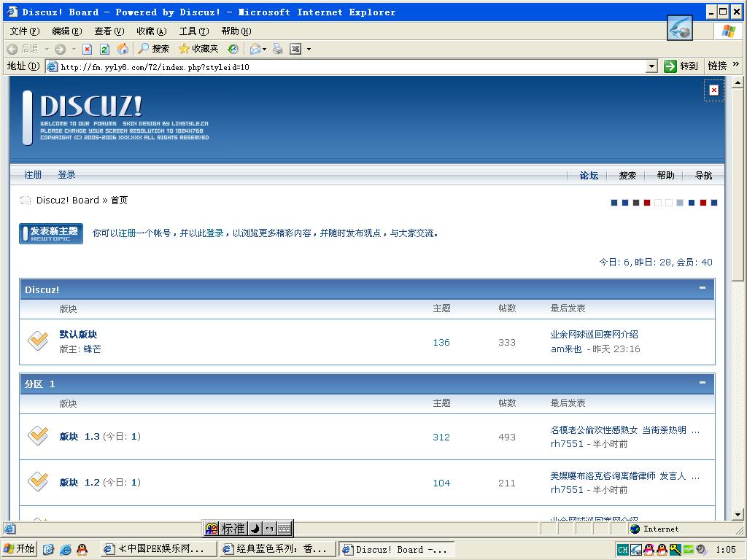Open the 版块 1.2 forum link
747x560 pixels.
click(80, 483)
